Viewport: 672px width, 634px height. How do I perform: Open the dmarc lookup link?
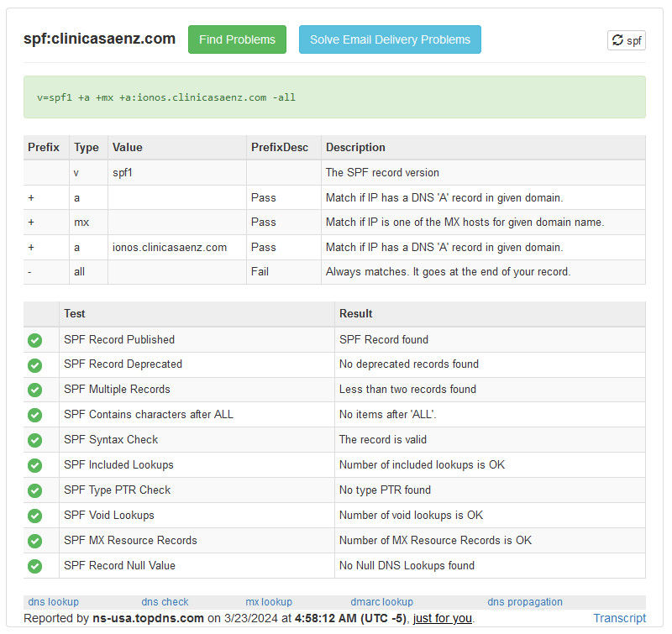381,602
